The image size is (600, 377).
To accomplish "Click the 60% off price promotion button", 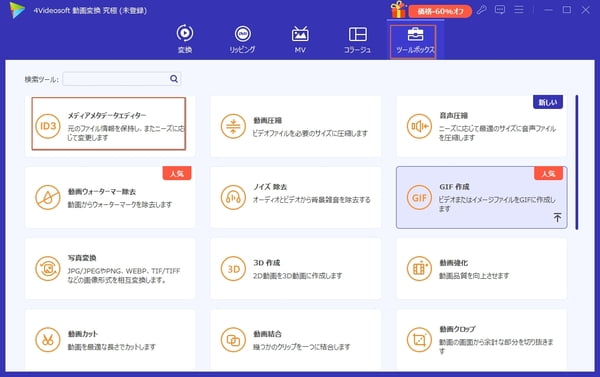I will click(440, 11).
